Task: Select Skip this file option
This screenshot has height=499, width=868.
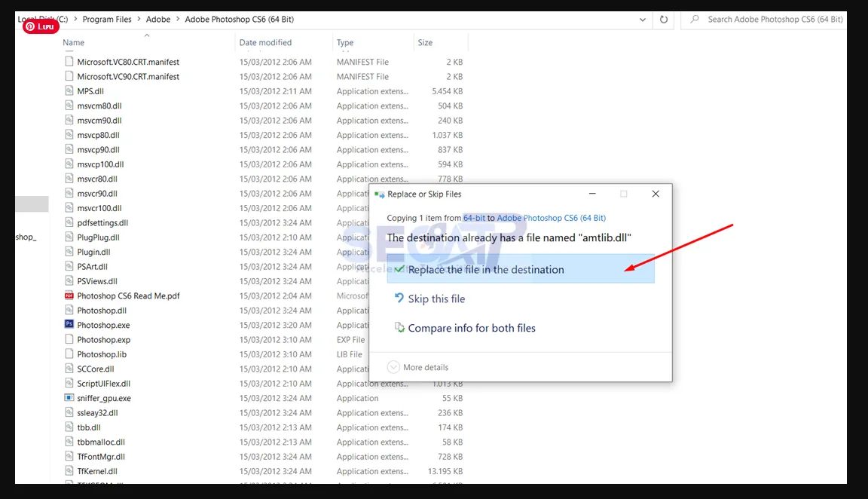Action: tap(436, 298)
